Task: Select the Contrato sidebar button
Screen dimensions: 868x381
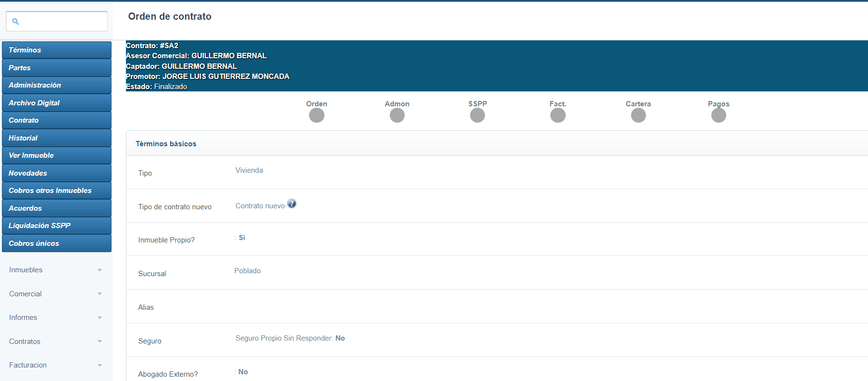Action: point(57,120)
